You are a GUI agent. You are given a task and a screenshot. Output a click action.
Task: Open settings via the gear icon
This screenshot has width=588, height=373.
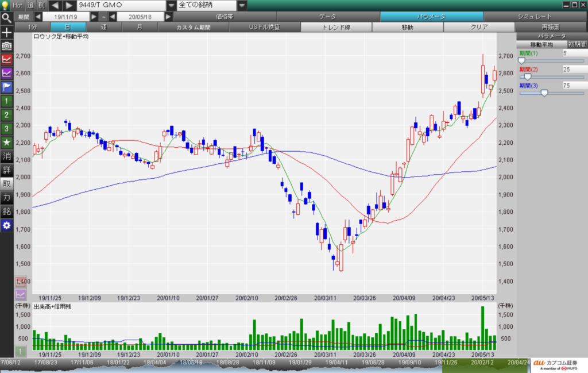tap(6, 225)
